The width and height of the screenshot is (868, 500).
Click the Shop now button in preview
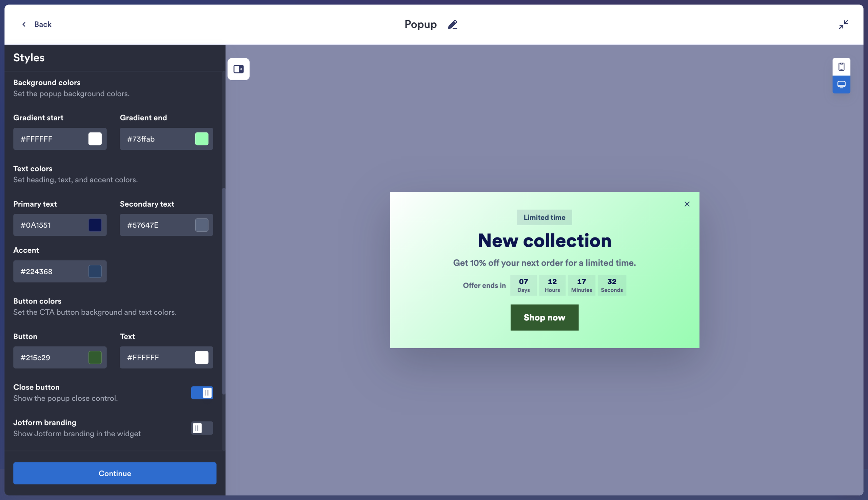point(544,317)
